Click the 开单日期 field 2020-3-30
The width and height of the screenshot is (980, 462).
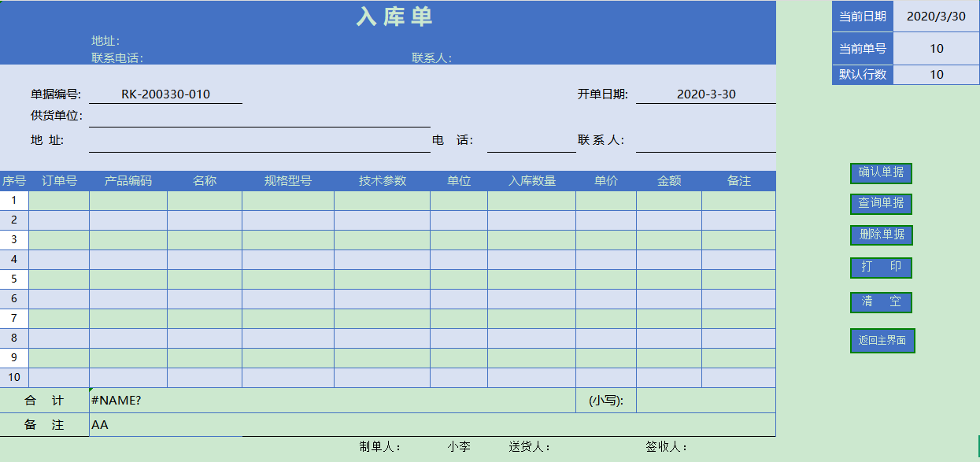click(x=706, y=94)
